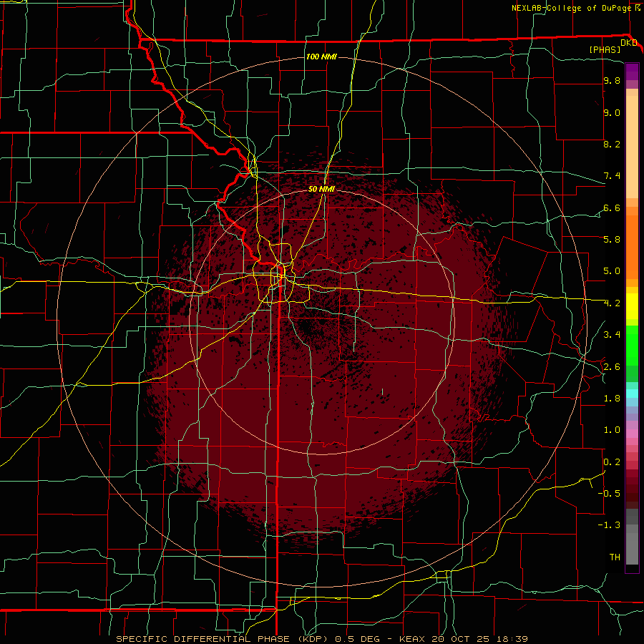Click the 7.4 value on color scale
The height and width of the screenshot is (644, 644).
612,176
